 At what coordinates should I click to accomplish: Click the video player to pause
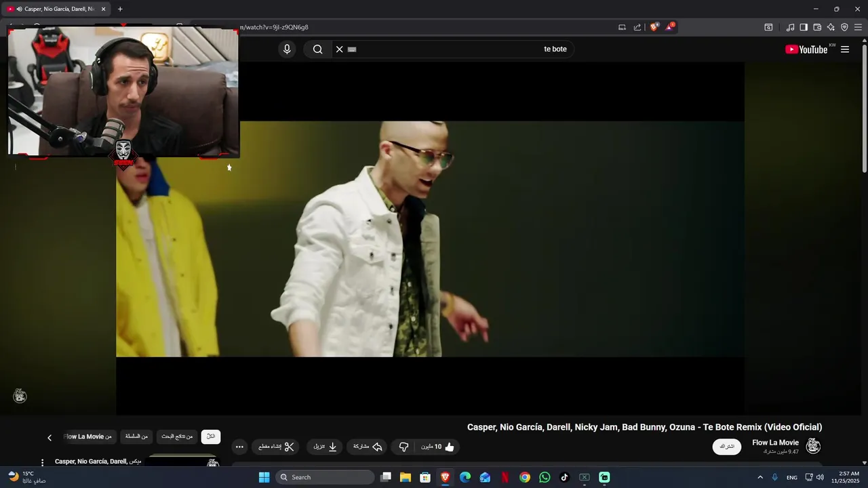coord(430,239)
